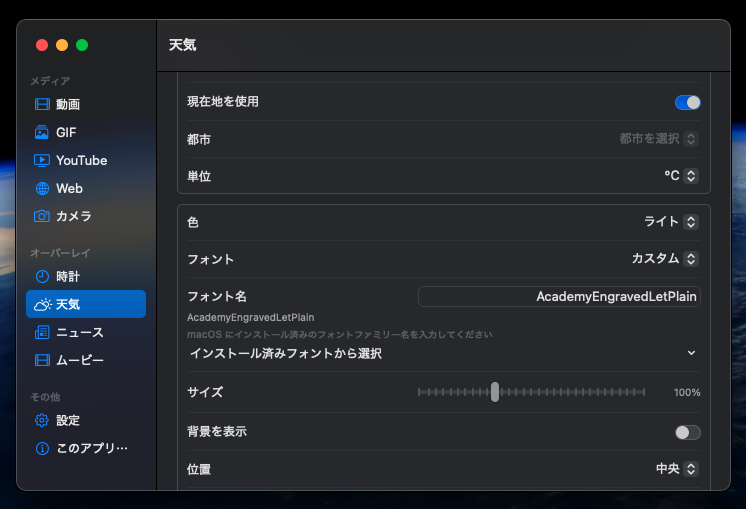Open 時計 clock icon in sidebar
This screenshot has width=746, height=509.
pos(42,276)
